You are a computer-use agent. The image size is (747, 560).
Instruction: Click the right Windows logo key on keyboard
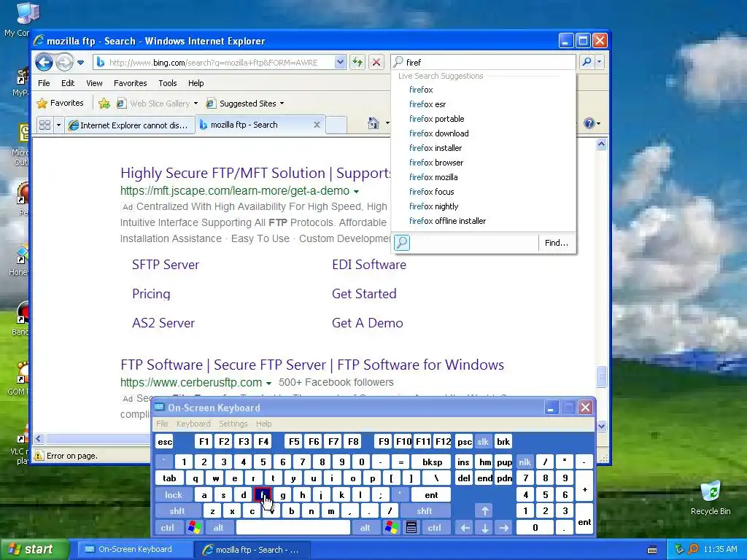392,528
